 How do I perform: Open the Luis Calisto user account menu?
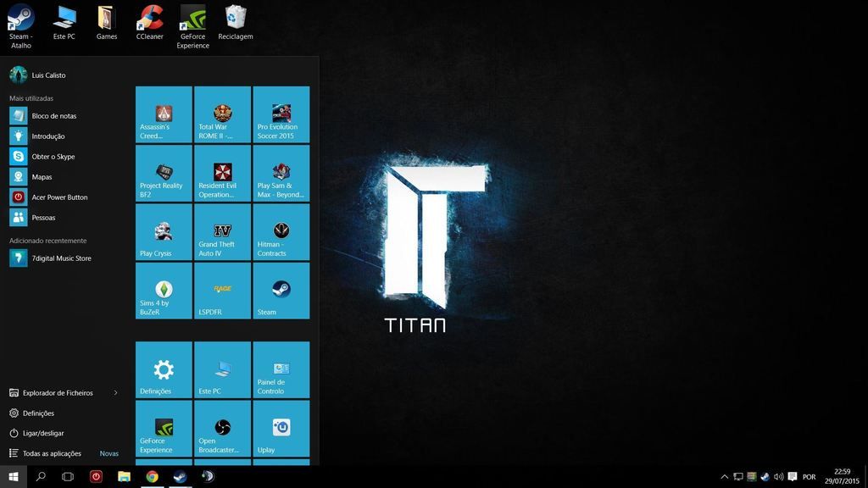(x=37, y=75)
